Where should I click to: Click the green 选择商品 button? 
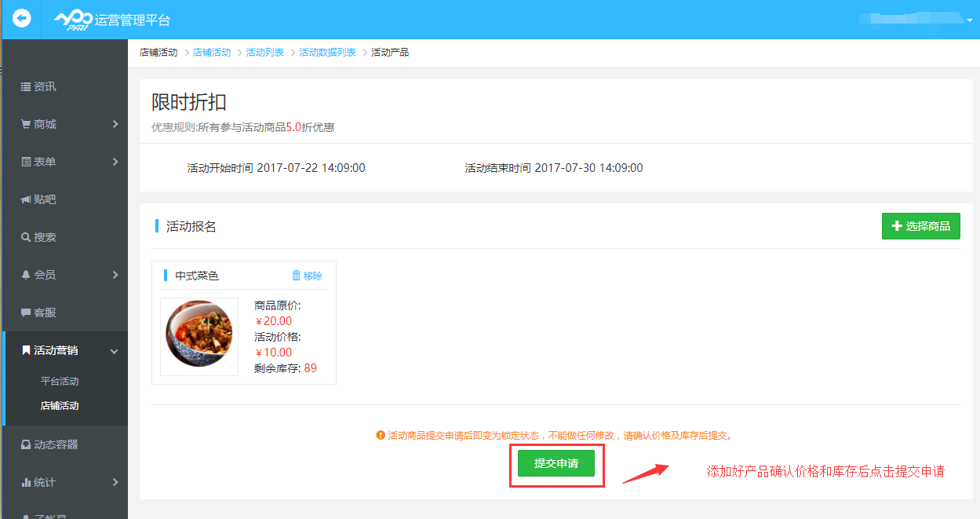click(920, 226)
